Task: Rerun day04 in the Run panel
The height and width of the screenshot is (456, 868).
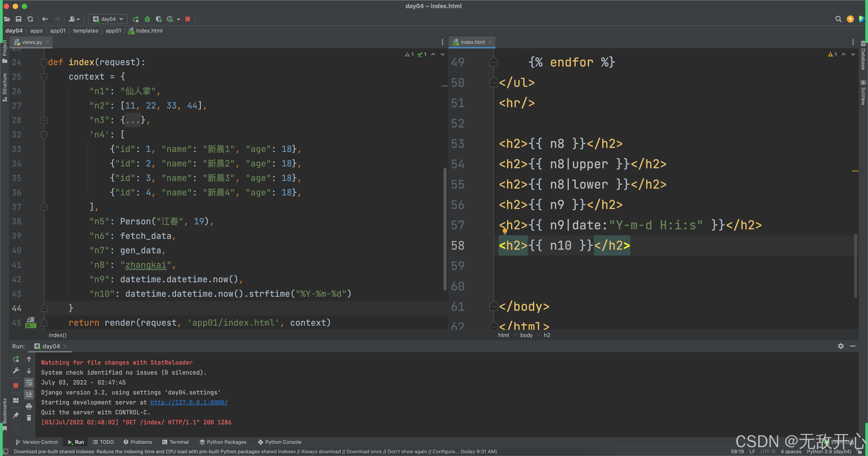Action: click(x=16, y=359)
